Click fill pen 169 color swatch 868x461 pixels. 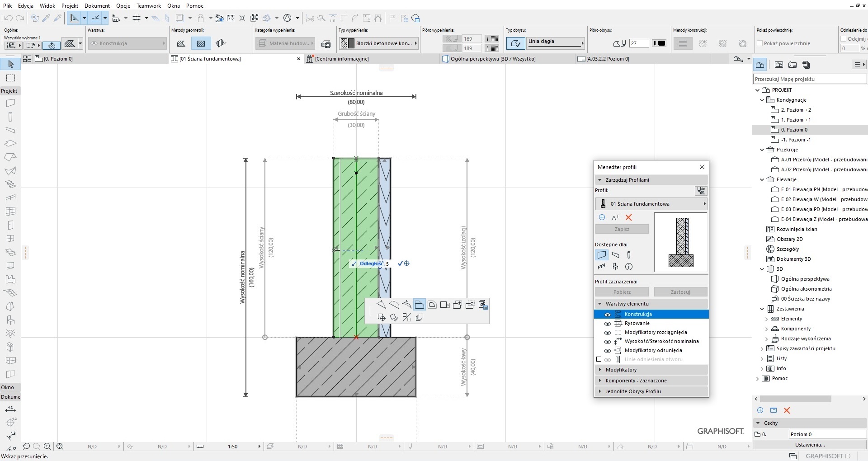491,39
